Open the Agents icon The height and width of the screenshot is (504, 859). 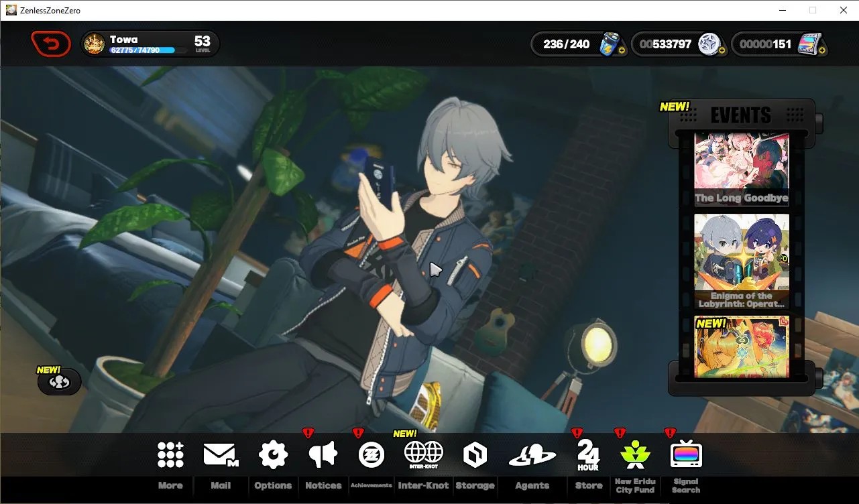[532, 455]
